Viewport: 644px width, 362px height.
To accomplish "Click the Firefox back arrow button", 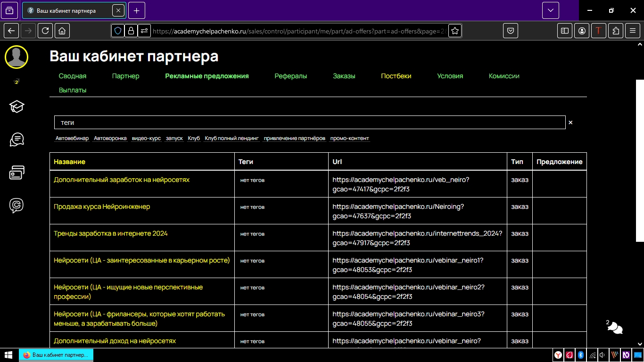I will point(11,31).
